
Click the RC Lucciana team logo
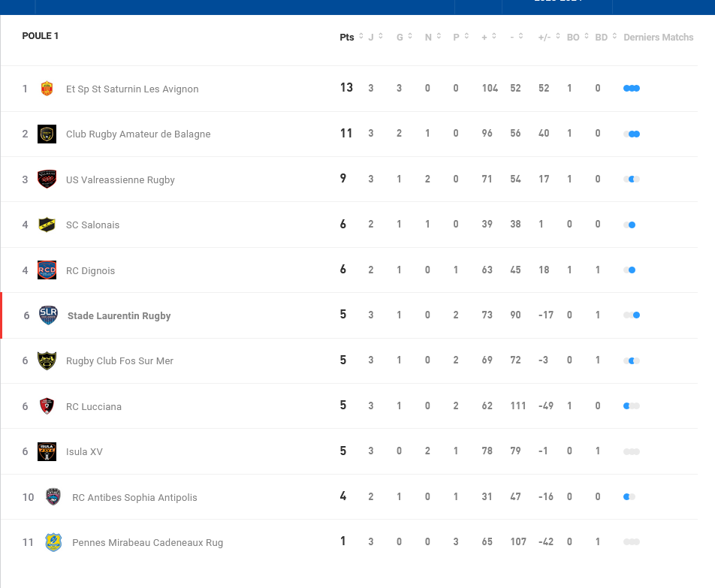coord(47,406)
